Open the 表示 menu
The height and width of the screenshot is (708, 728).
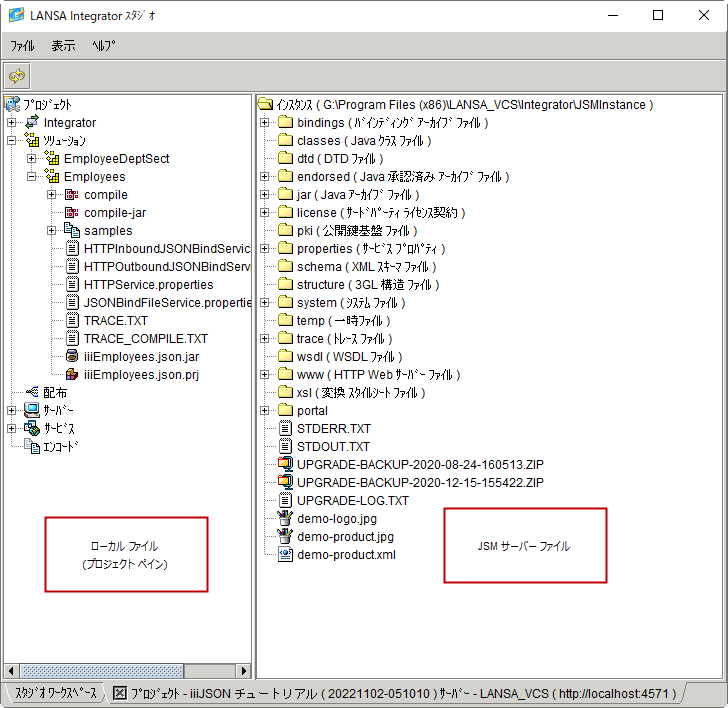(x=63, y=45)
